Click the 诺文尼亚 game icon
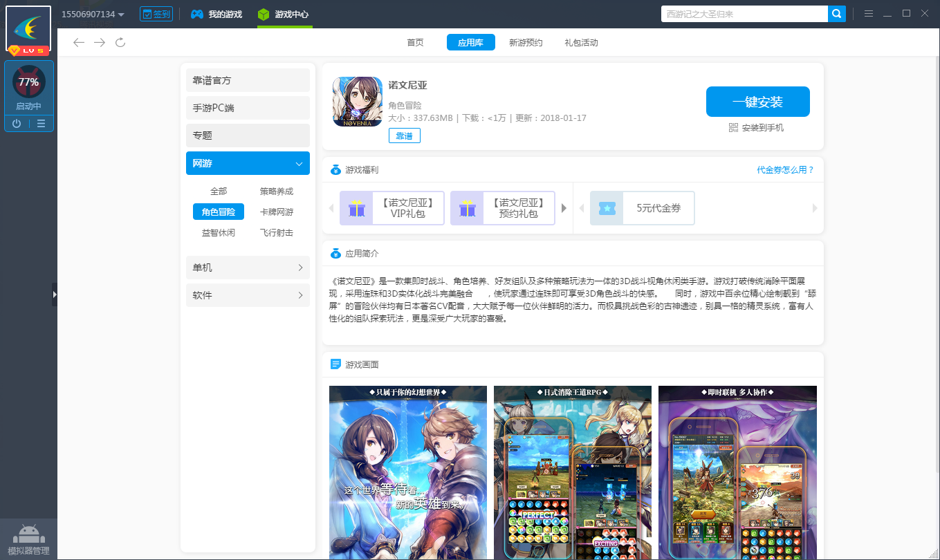 [x=358, y=102]
